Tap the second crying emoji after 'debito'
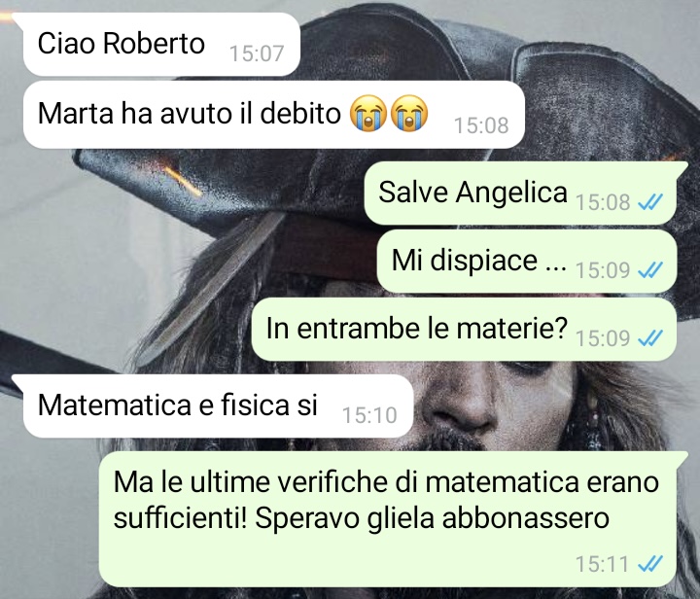Viewport: 700px width, 599px height. click(x=409, y=114)
